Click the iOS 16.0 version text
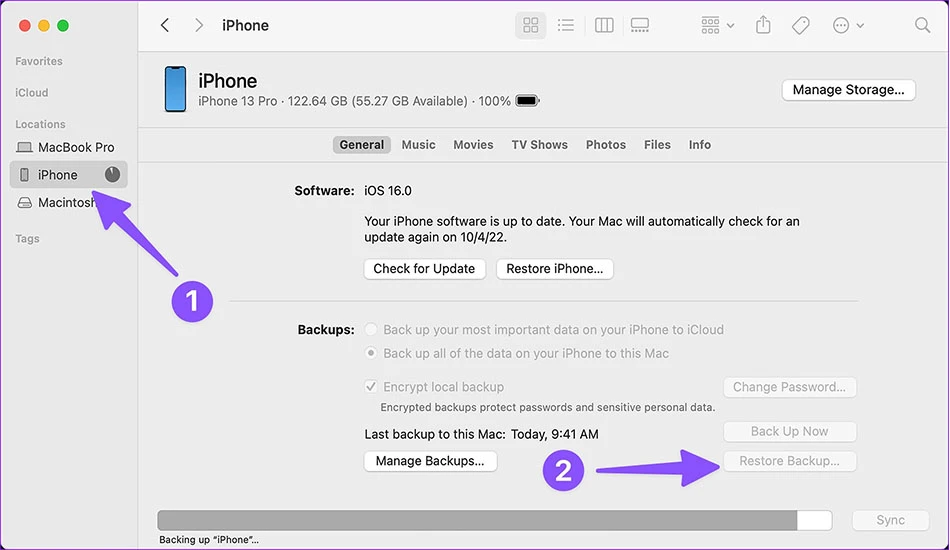Image resolution: width=950 pixels, height=550 pixels. point(388,191)
